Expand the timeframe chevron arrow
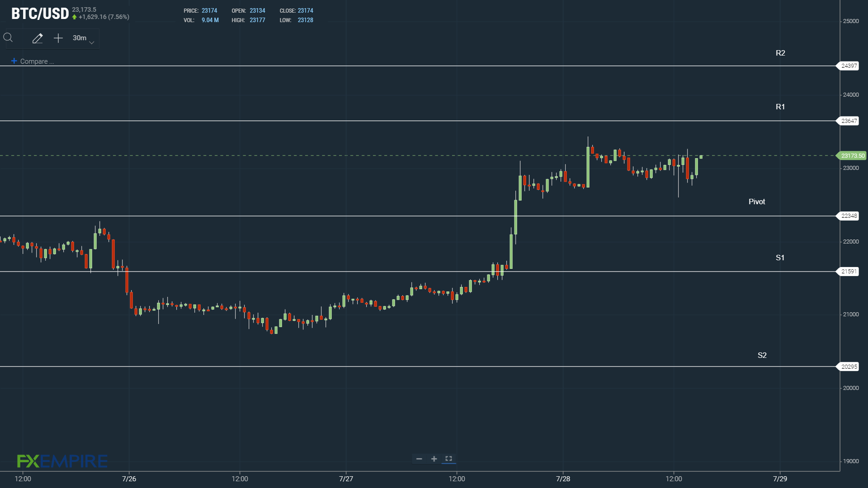 click(x=92, y=42)
